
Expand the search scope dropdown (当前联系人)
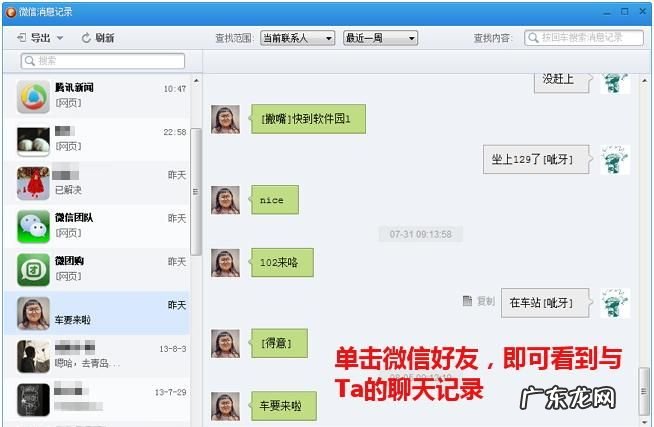click(296, 38)
